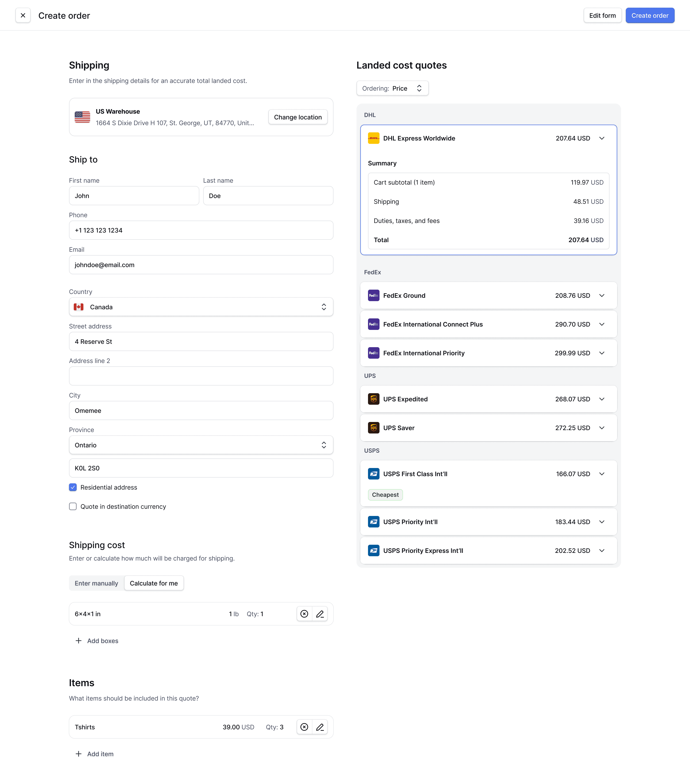Click the Change location button

pos(298,117)
